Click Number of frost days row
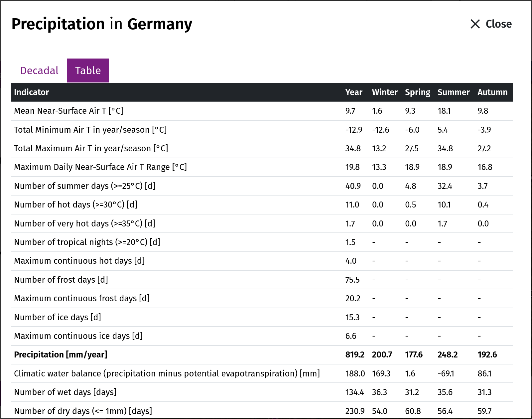The width and height of the screenshot is (532, 419). [x=262, y=280]
